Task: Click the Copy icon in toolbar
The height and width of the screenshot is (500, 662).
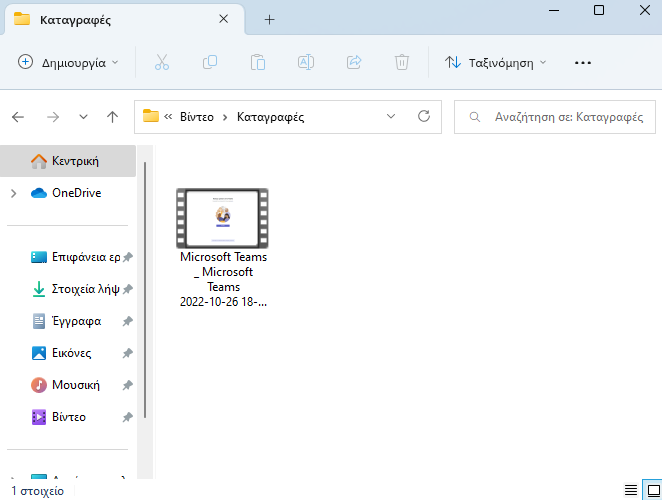Action: pos(210,62)
